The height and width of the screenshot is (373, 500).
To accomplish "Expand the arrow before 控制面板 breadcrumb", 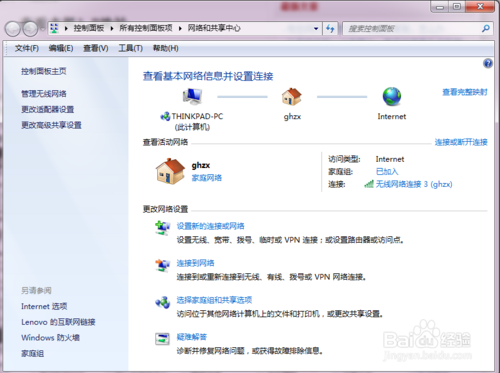I will [66, 29].
